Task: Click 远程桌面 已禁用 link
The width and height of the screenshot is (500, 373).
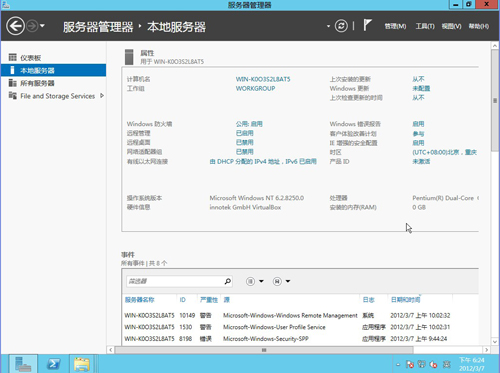Action: coord(244,142)
